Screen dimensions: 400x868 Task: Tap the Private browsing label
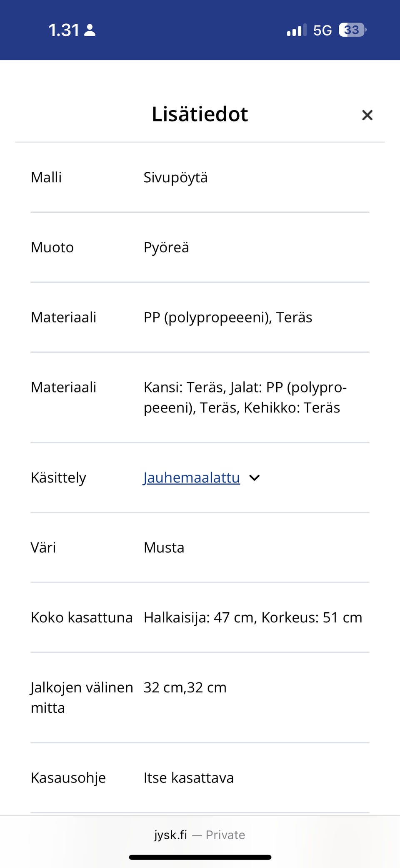(225, 835)
